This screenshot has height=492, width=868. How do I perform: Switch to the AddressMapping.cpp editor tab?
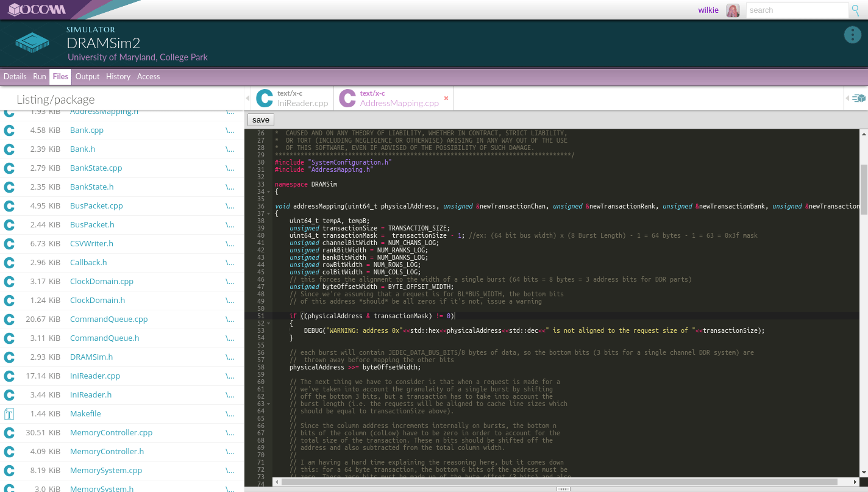pyautogui.click(x=394, y=98)
